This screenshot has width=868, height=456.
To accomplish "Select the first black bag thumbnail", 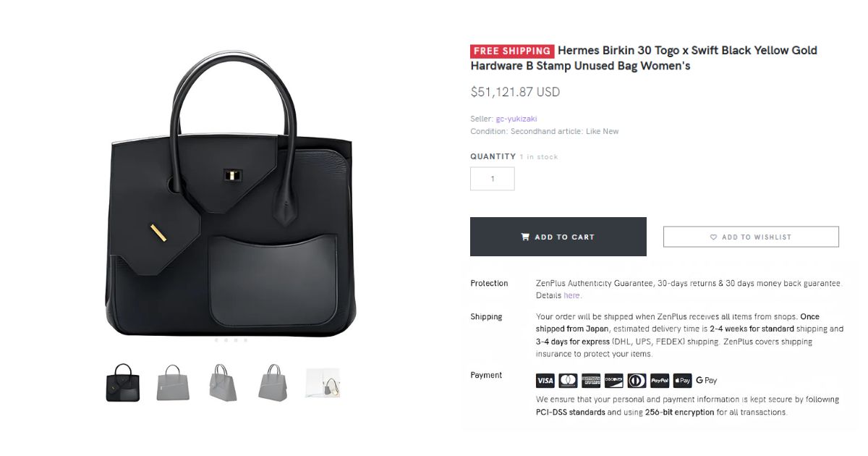I will point(123,383).
